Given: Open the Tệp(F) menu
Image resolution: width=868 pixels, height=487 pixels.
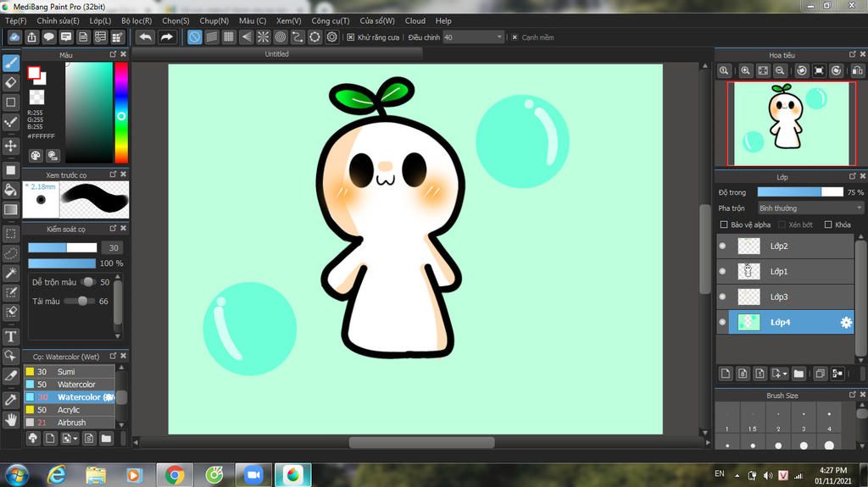Looking at the screenshot, I should pyautogui.click(x=15, y=20).
